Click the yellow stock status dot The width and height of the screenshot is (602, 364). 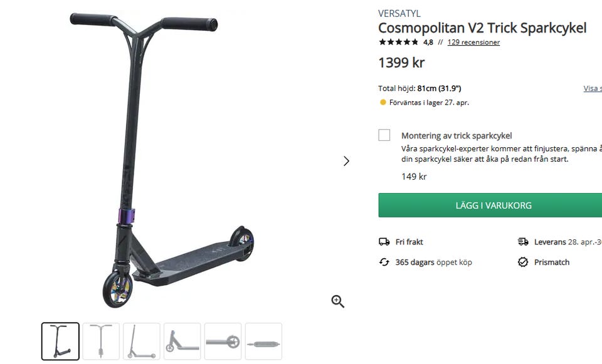pos(383,102)
